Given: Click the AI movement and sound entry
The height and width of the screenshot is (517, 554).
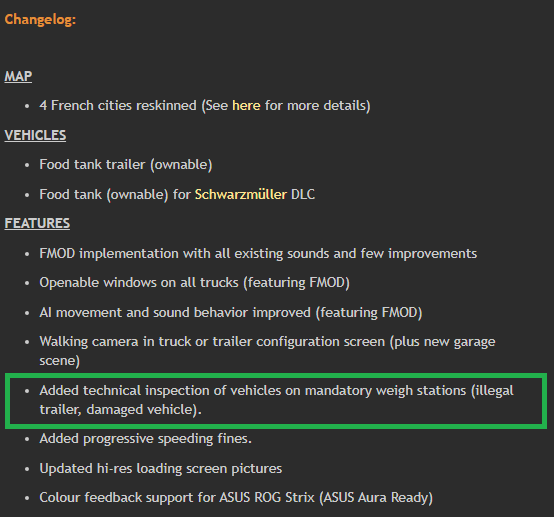Looking at the screenshot, I should pyautogui.click(x=231, y=312).
